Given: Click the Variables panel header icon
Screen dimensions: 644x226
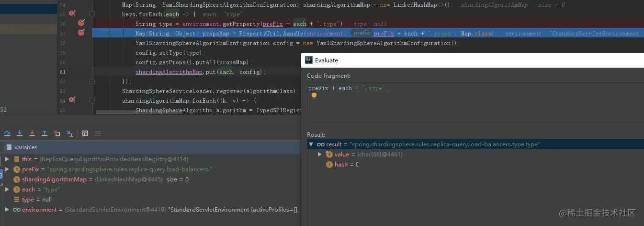Looking at the screenshot, I should [9, 147].
